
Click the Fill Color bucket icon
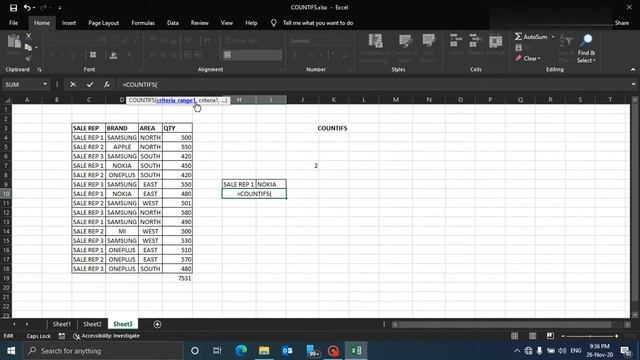tap(113, 55)
